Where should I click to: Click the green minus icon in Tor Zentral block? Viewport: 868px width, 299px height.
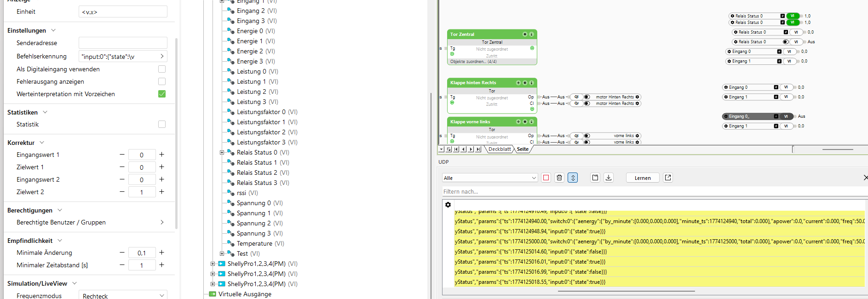point(532,48)
